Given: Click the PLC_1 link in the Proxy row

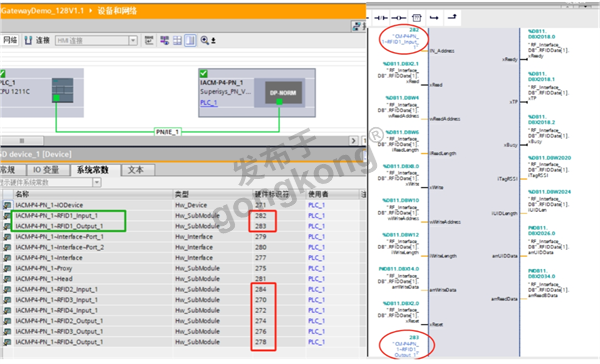Looking at the screenshot, I should (x=316, y=268).
